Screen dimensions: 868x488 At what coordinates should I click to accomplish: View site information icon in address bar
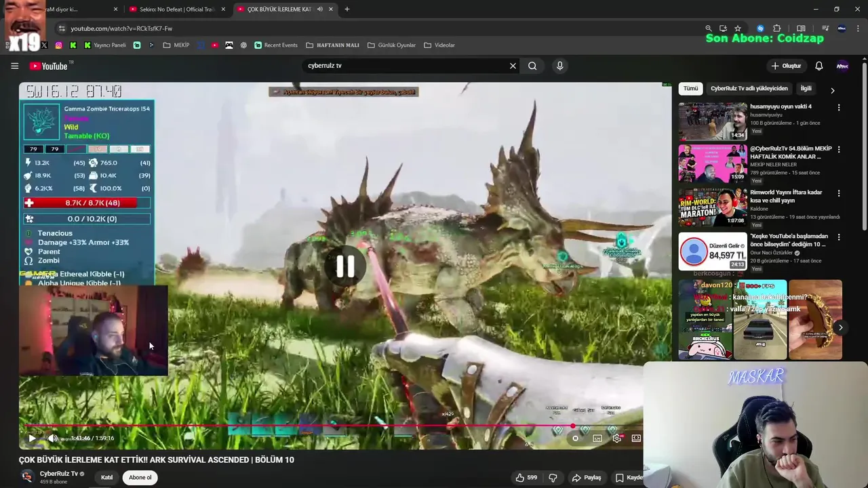click(x=62, y=28)
